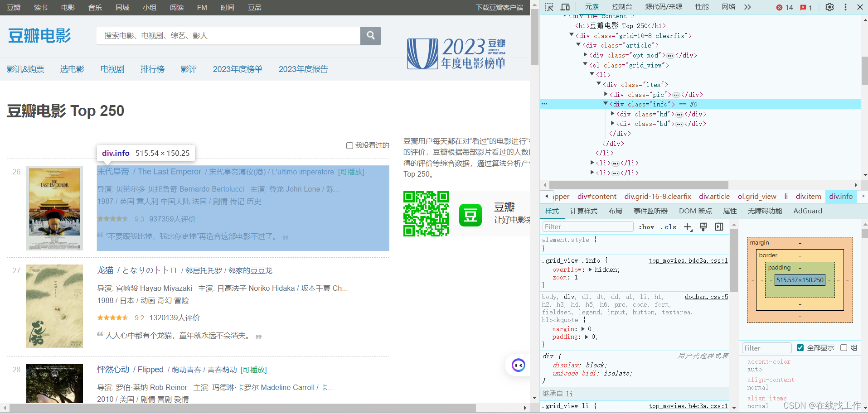
Task: Toggle the device toolbar icon
Action: pos(565,7)
